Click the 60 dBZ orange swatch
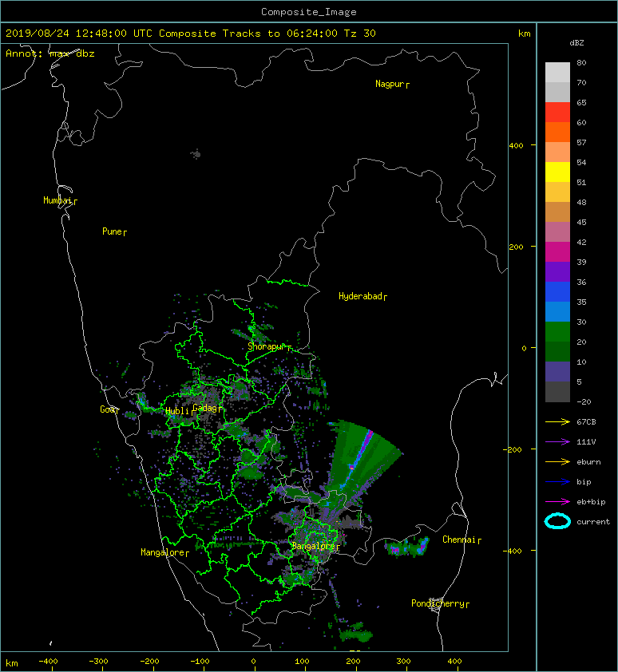618x672 pixels. (x=557, y=132)
